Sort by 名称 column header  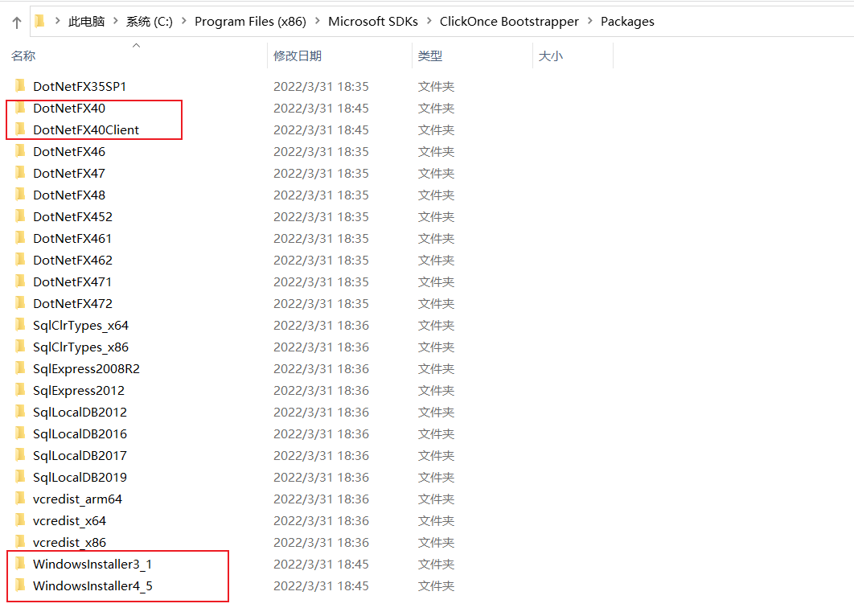click(x=23, y=56)
